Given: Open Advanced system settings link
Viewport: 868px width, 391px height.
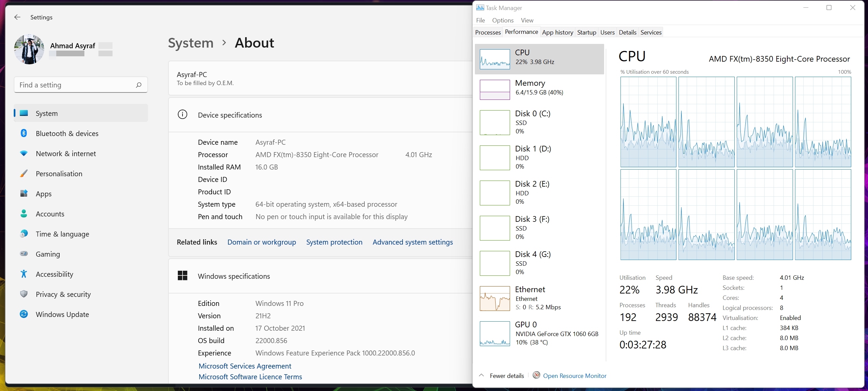Looking at the screenshot, I should coord(413,242).
